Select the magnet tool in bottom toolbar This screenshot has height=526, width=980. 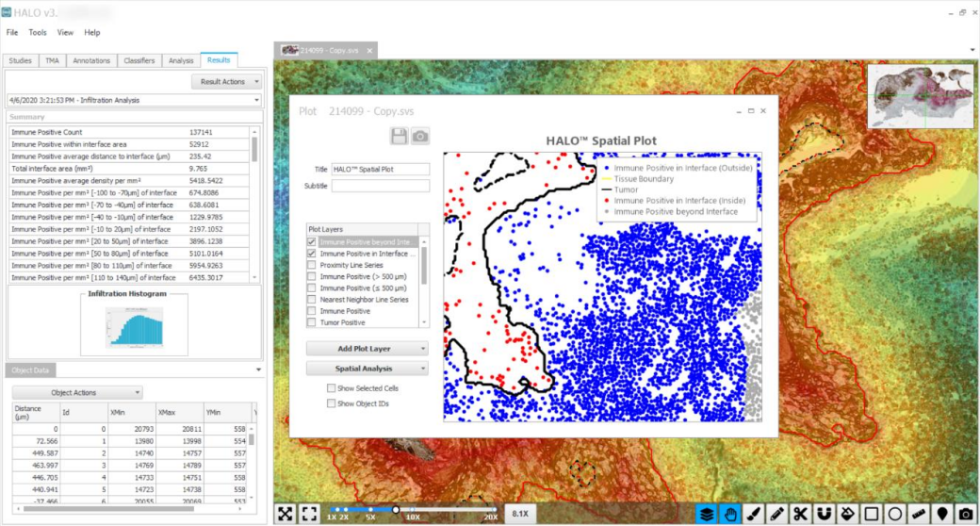(824, 514)
